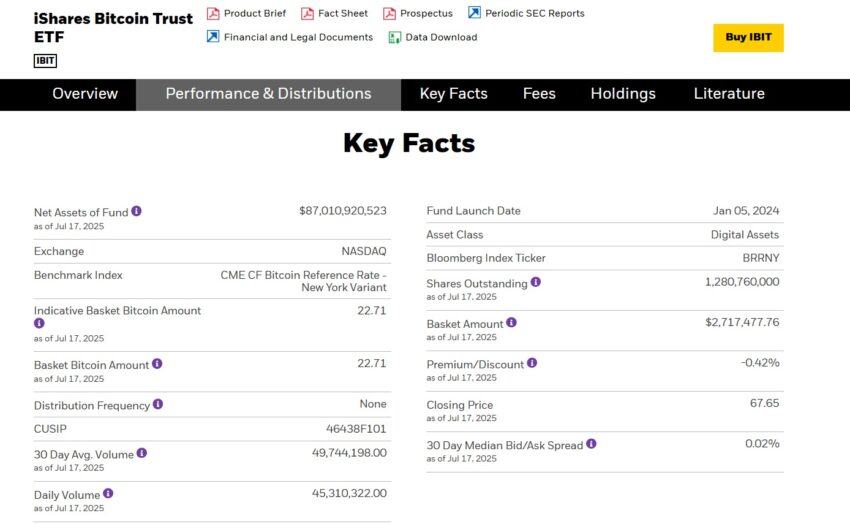Click shares outstanding value 1,280,760,000
The image size is (850, 524).
coord(742,282)
